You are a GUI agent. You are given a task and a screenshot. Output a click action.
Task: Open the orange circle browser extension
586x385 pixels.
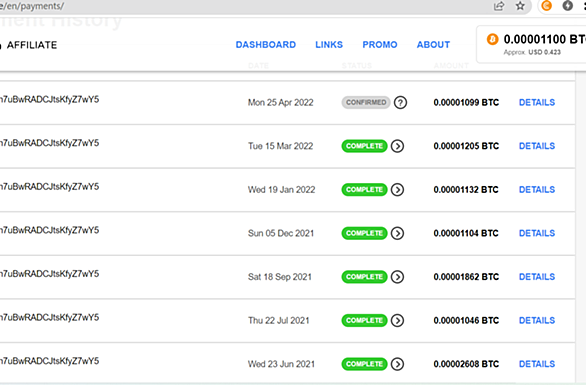coord(546,6)
